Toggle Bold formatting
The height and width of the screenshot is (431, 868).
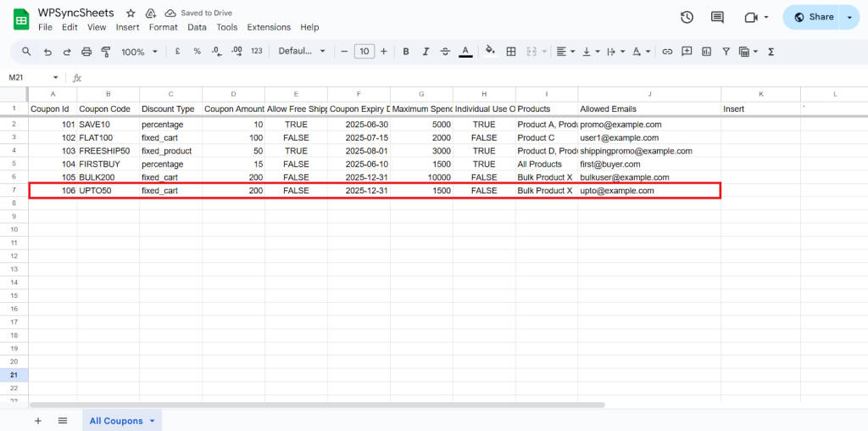(x=406, y=52)
